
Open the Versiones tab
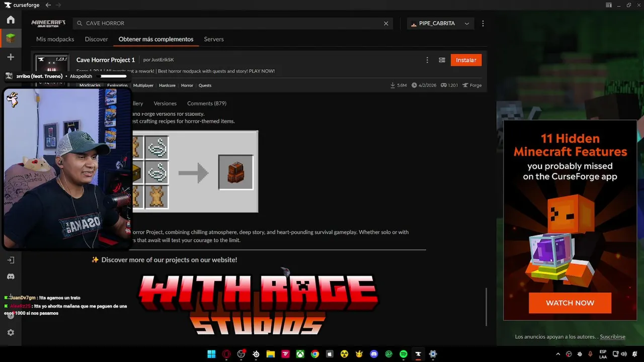tap(165, 104)
